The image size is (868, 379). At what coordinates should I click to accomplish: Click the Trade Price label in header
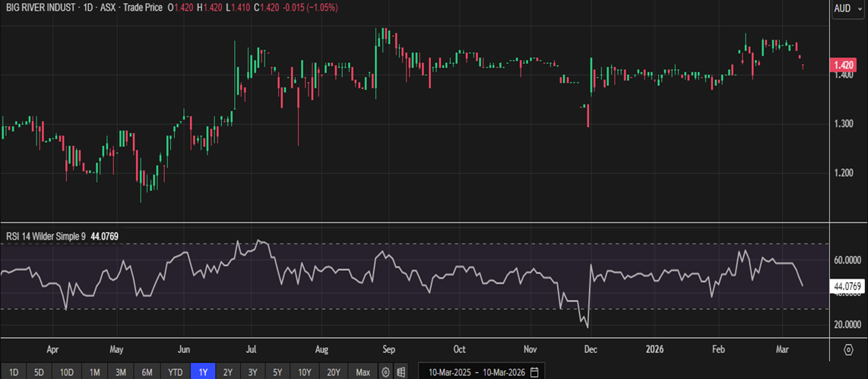click(x=144, y=8)
